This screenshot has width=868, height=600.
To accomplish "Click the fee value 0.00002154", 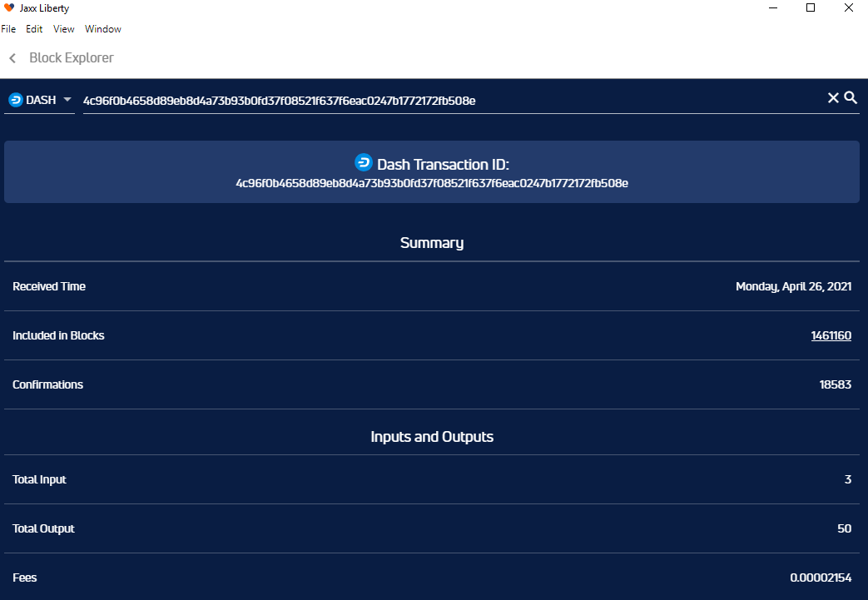I will pos(821,578).
